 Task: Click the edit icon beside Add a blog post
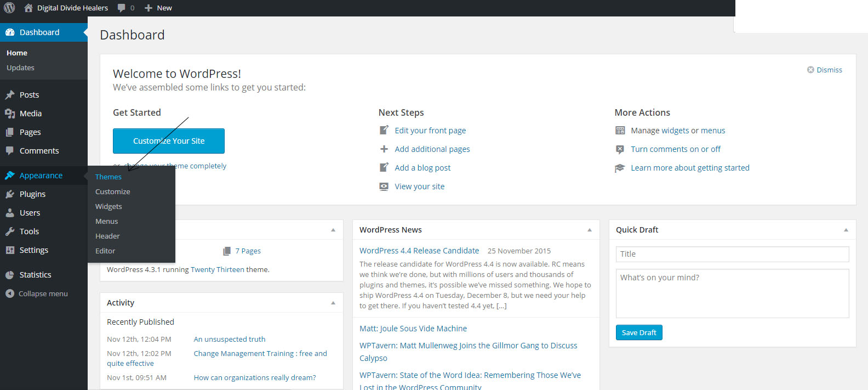pyautogui.click(x=384, y=168)
